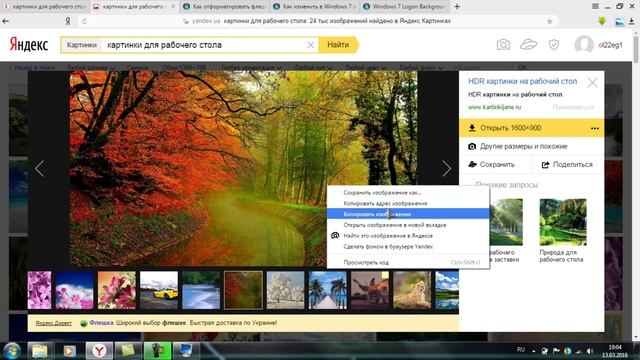Click 'Пожаловаться' report link
This screenshot has height=360, width=640.
573,107
